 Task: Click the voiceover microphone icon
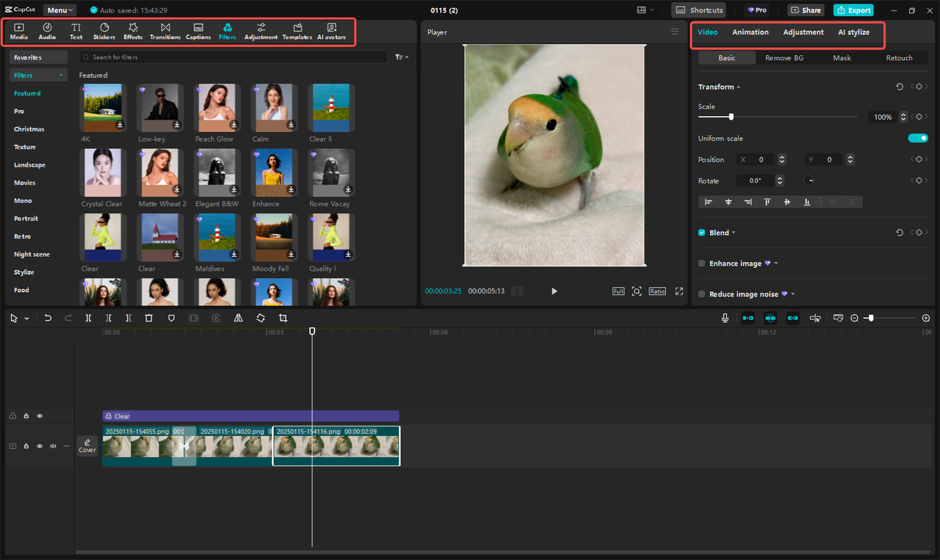[725, 318]
